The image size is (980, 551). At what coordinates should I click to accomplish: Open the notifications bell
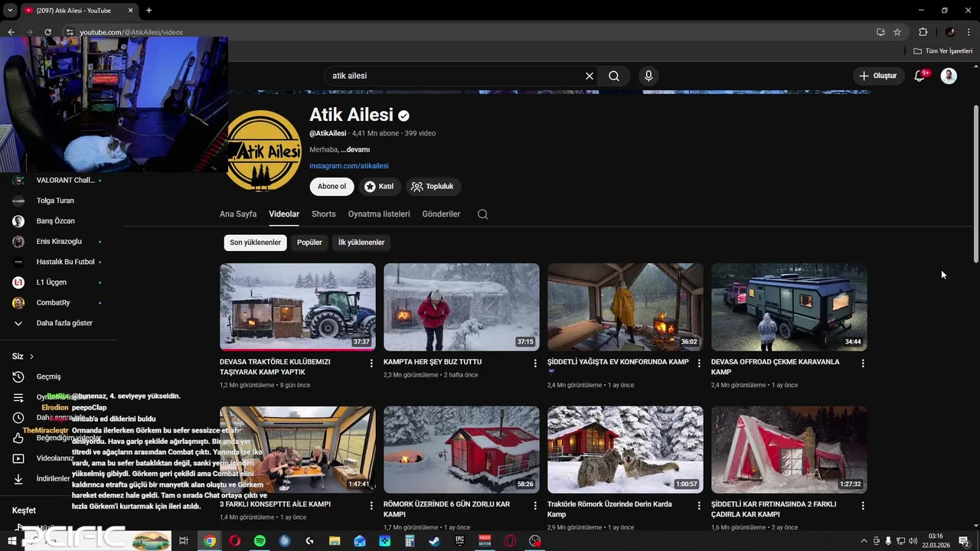click(x=920, y=76)
